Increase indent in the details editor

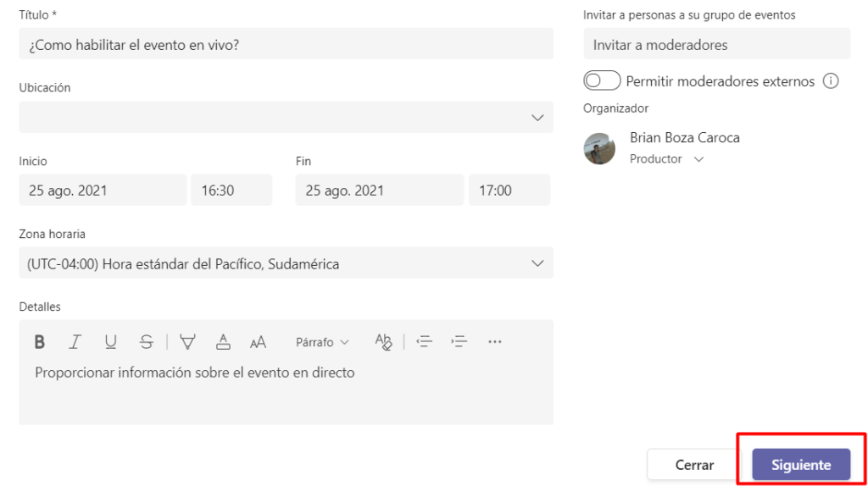459,342
